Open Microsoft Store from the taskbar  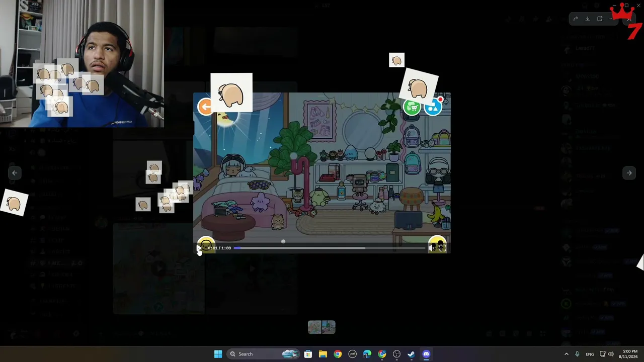click(x=308, y=354)
